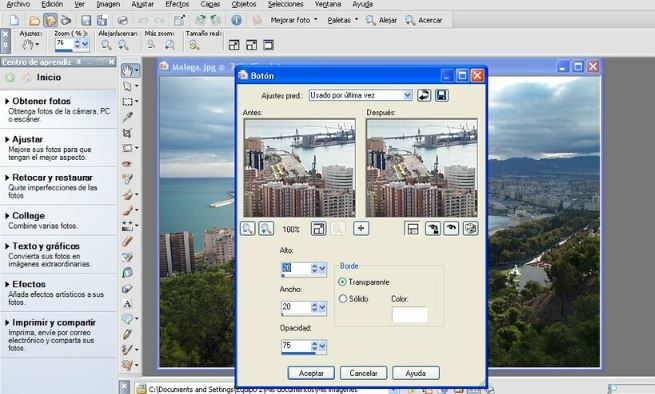The height and width of the screenshot is (394, 655).
Task: Click the Save floppy disk icon in toolbar
Action: click(86, 20)
